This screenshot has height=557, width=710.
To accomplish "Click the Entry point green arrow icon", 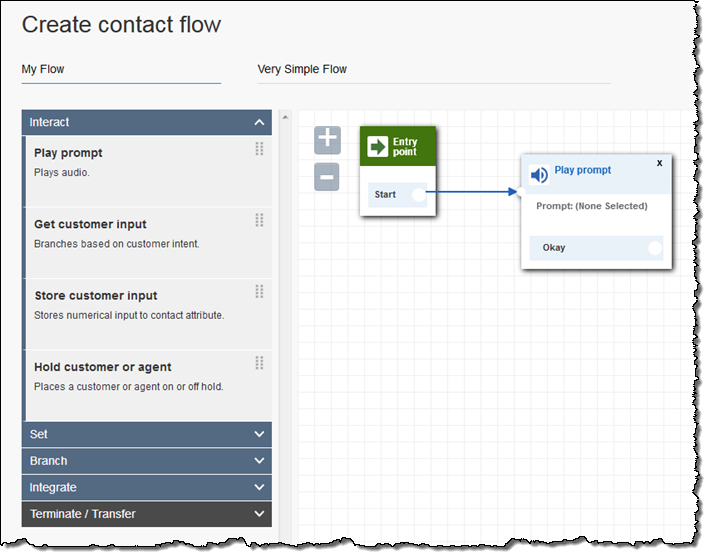I will [378, 147].
